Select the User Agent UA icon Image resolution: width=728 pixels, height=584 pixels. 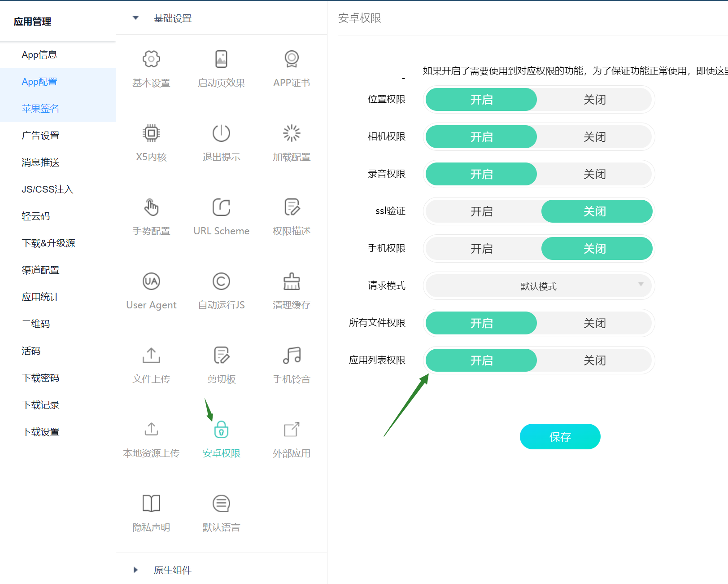click(x=151, y=281)
